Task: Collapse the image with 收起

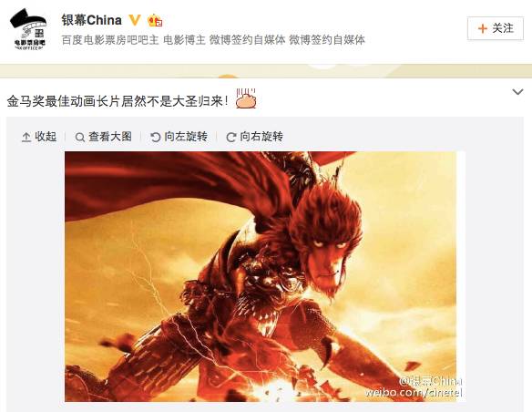Action: [x=39, y=137]
